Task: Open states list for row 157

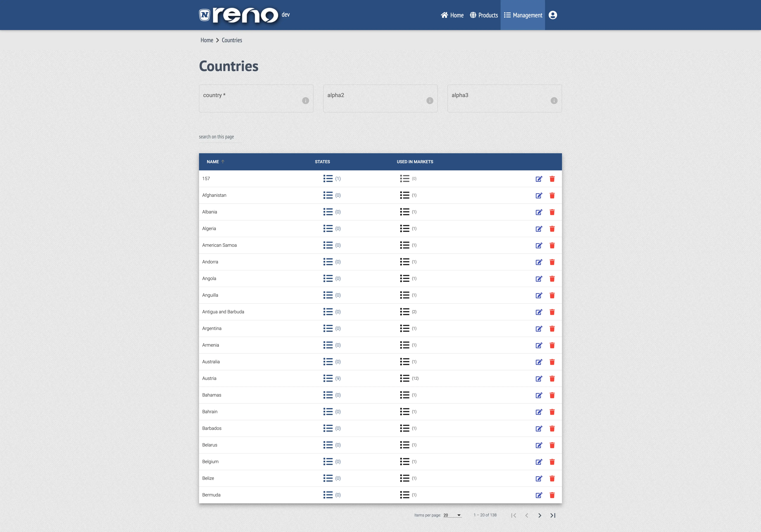Action: click(x=328, y=179)
